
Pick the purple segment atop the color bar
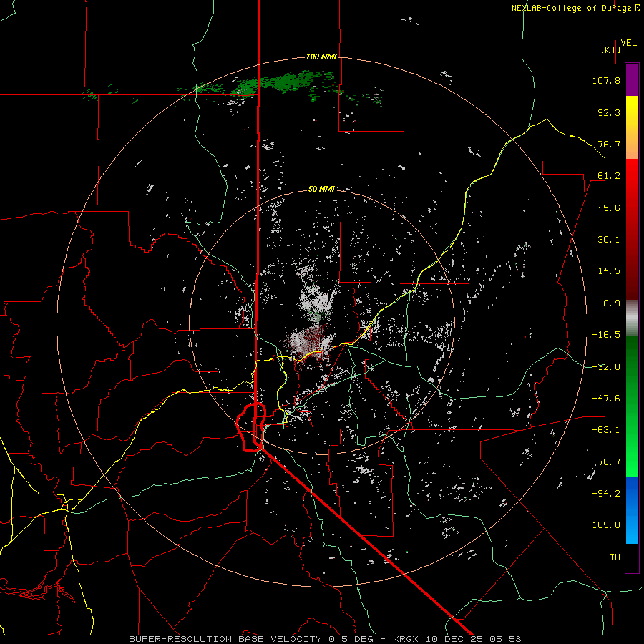coord(632,79)
